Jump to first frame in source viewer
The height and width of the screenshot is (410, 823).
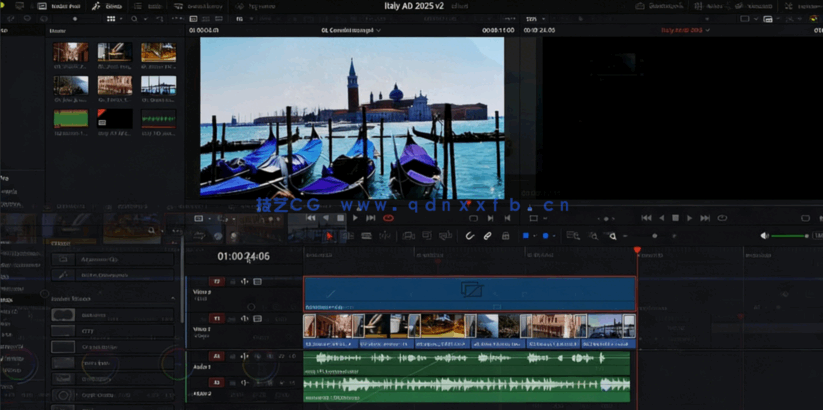(311, 218)
